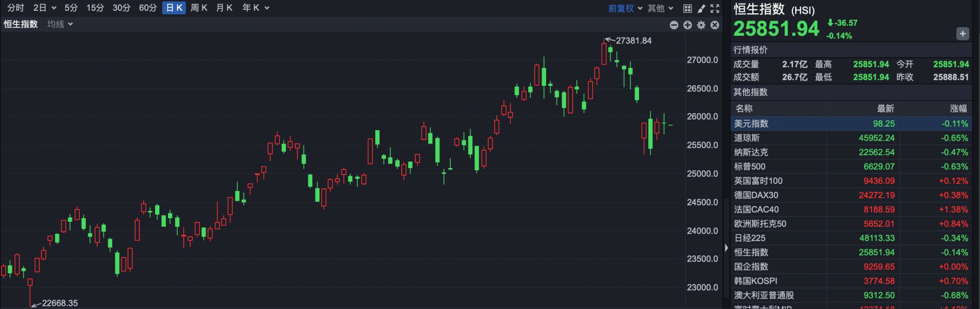
Task: Close the 恒生指数 chart panel with X icon
Action: coord(715,25)
